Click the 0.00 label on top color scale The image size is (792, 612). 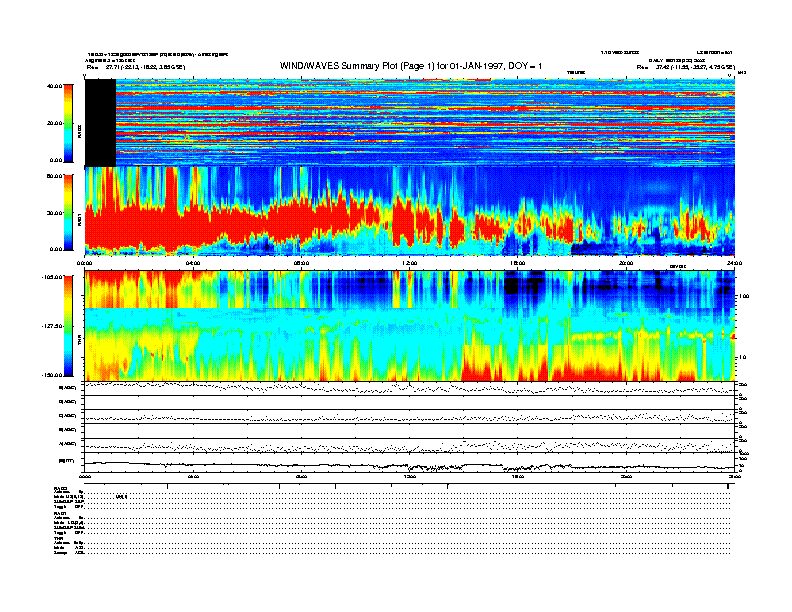56,160
